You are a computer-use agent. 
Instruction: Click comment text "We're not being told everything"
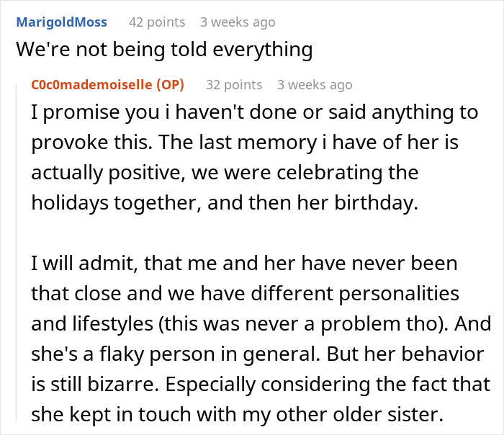[164, 50]
